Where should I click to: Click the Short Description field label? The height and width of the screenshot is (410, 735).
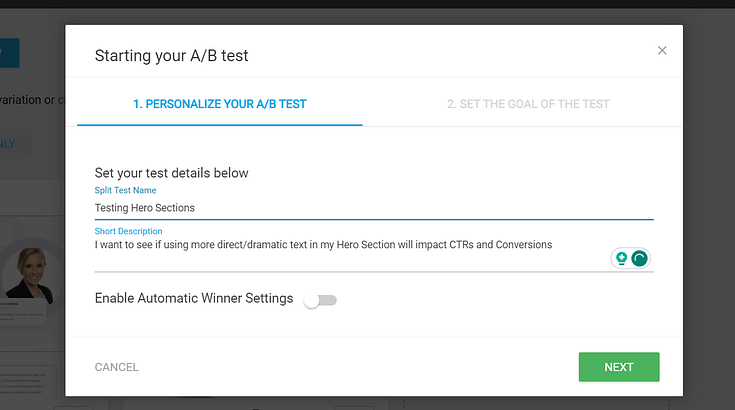click(x=129, y=231)
